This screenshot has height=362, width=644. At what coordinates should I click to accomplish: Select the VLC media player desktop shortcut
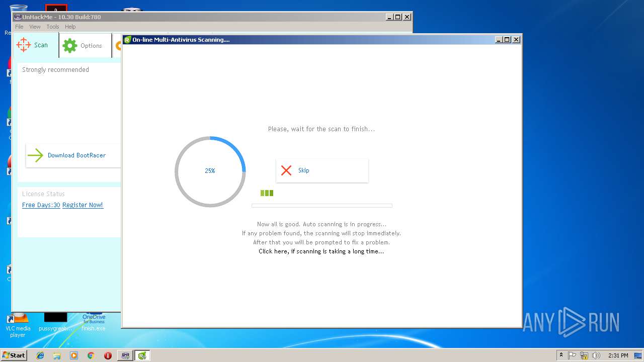(x=18, y=324)
